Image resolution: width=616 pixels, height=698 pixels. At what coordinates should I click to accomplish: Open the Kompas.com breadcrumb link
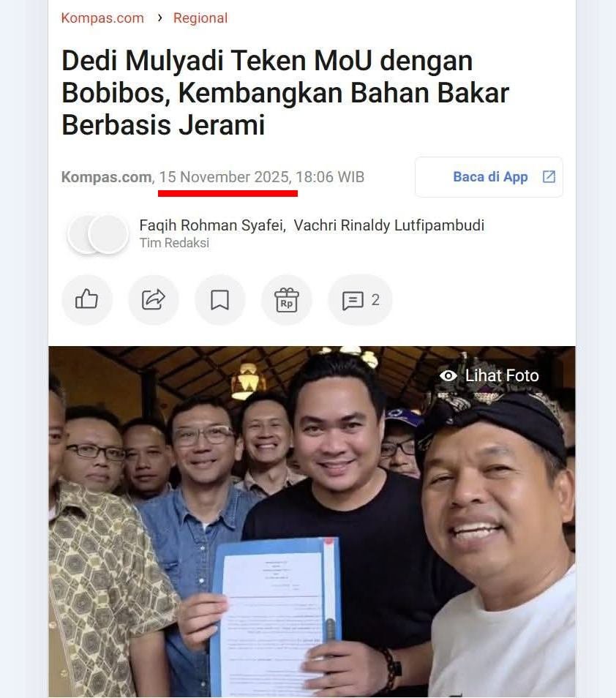pyautogui.click(x=102, y=18)
